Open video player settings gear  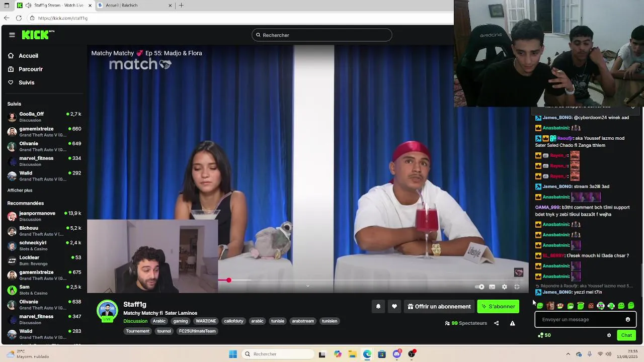coord(505,287)
